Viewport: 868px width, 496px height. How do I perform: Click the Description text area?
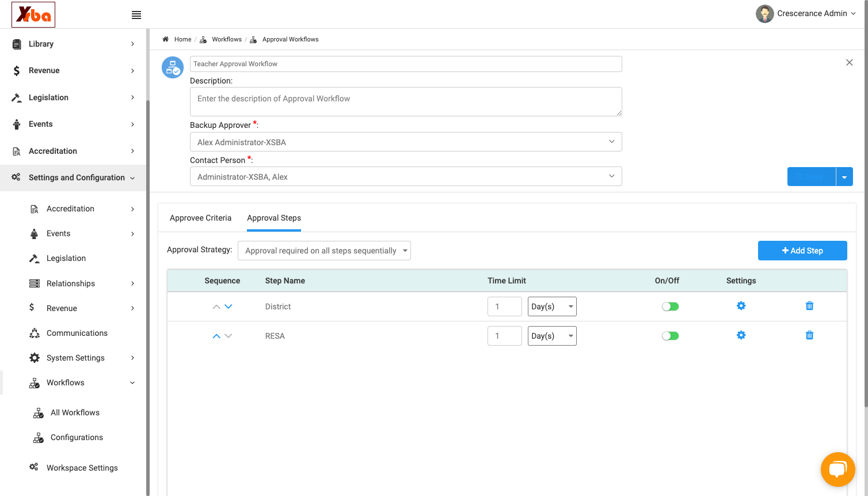[406, 101]
